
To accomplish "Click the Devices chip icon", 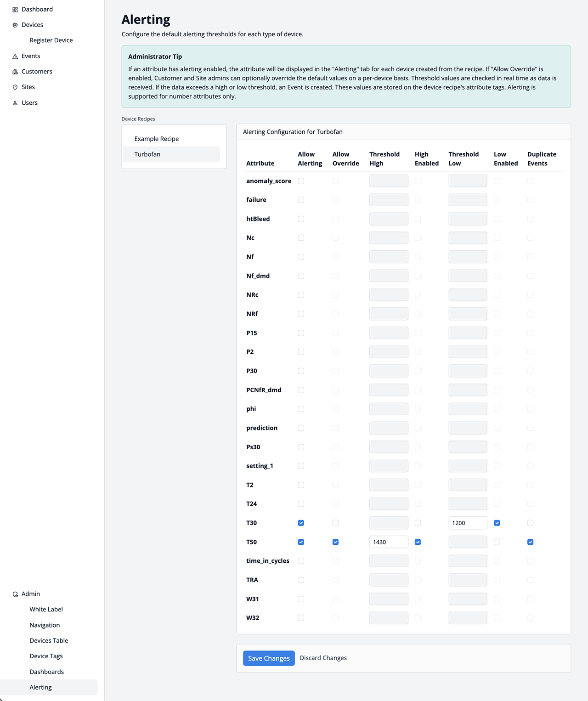I will 15,25.
